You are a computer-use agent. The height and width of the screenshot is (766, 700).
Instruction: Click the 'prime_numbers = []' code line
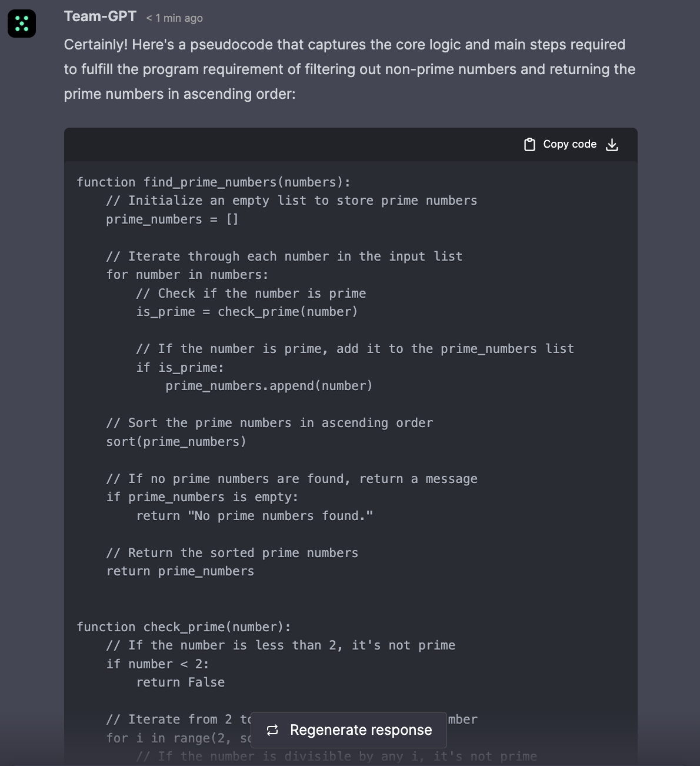pos(172,219)
